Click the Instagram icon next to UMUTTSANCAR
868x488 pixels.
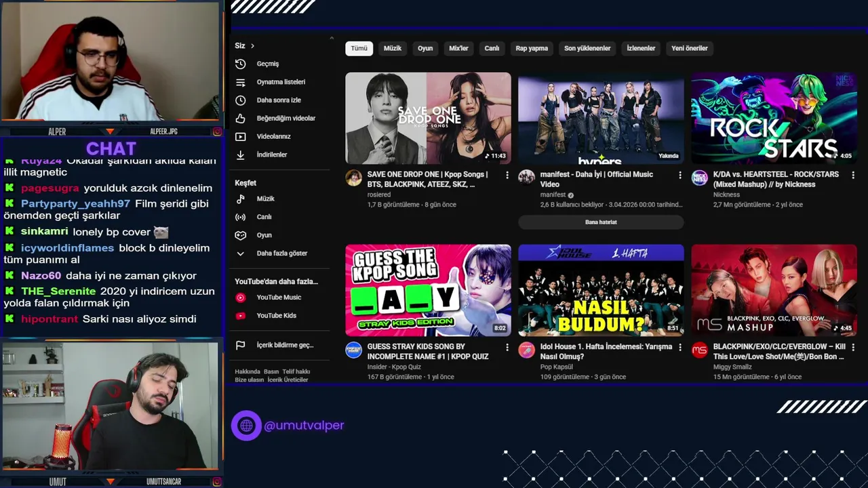217,482
